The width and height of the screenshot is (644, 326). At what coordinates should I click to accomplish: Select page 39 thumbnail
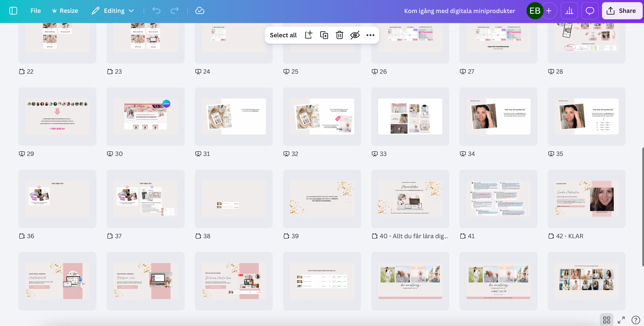(322, 199)
